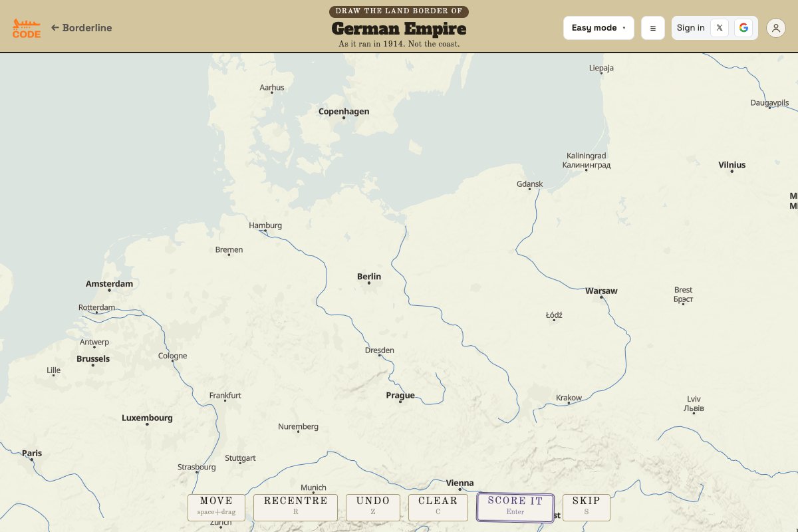Click the Score It button
This screenshot has width=798, height=532.
515,507
